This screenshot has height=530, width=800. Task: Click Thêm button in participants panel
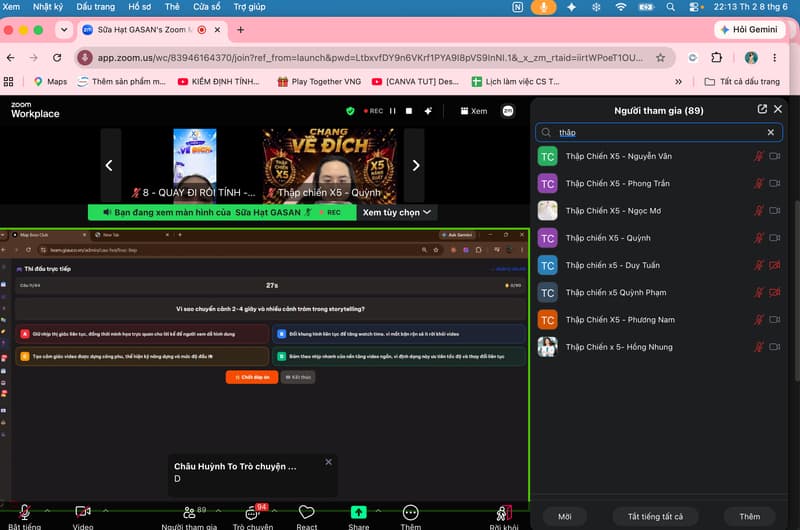coord(749,516)
